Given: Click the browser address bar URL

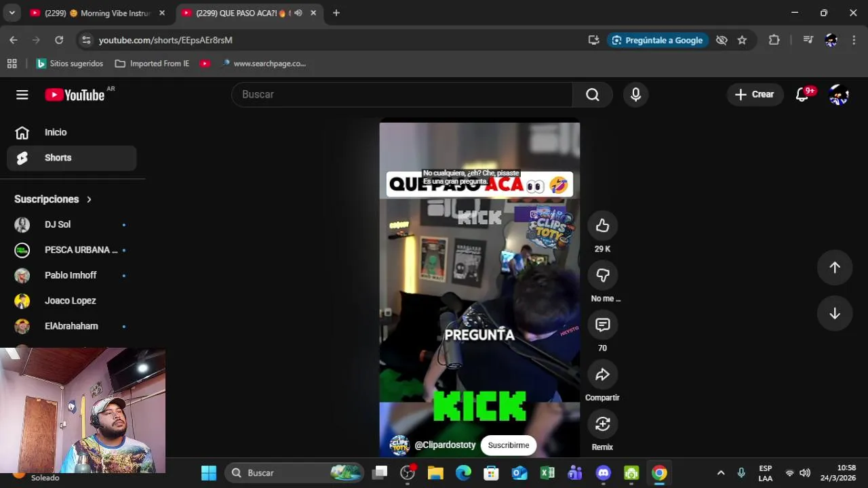Looking at the screenshot, I should click(x=165, y=40).
